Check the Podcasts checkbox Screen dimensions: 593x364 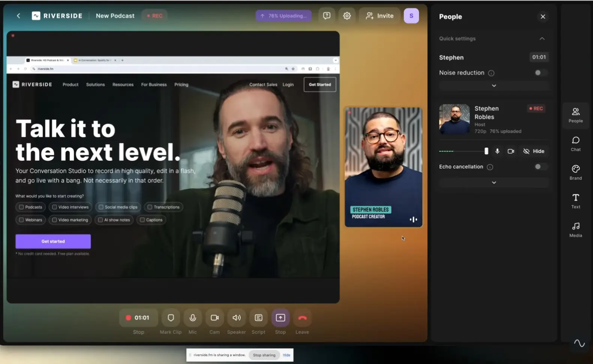point(21,207)
